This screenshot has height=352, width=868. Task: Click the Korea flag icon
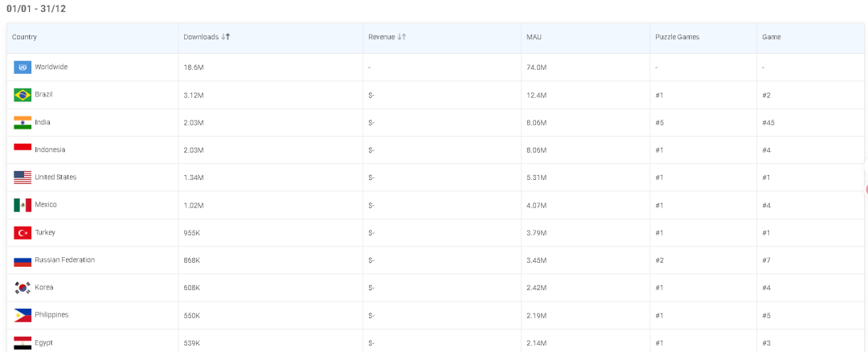click(x=23, y=288)
